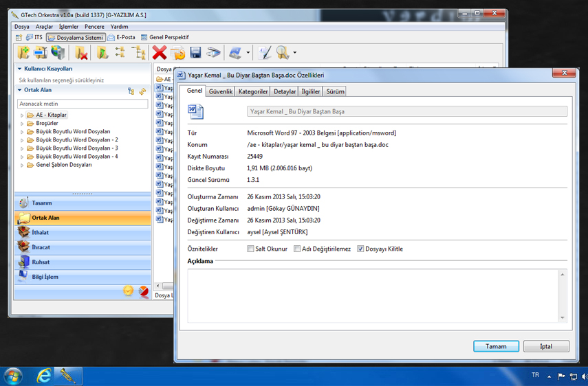Open the İşlemler menu

click(x=69, y=27)
